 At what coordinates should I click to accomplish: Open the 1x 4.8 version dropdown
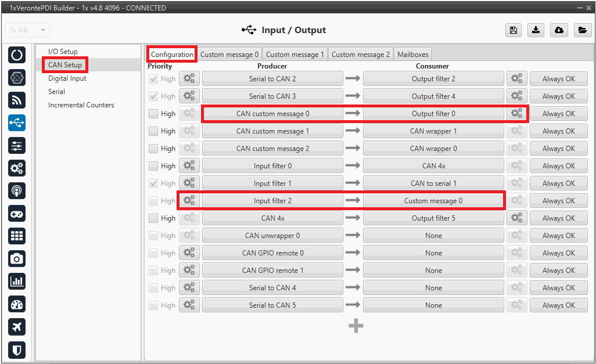[x=27, y=30]
